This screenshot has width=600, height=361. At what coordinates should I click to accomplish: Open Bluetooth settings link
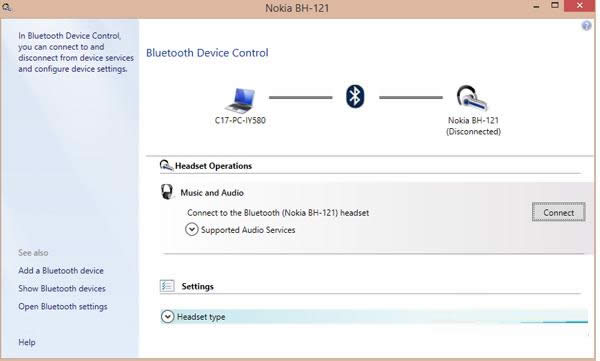pyautogui.click(x=63, y=307)
